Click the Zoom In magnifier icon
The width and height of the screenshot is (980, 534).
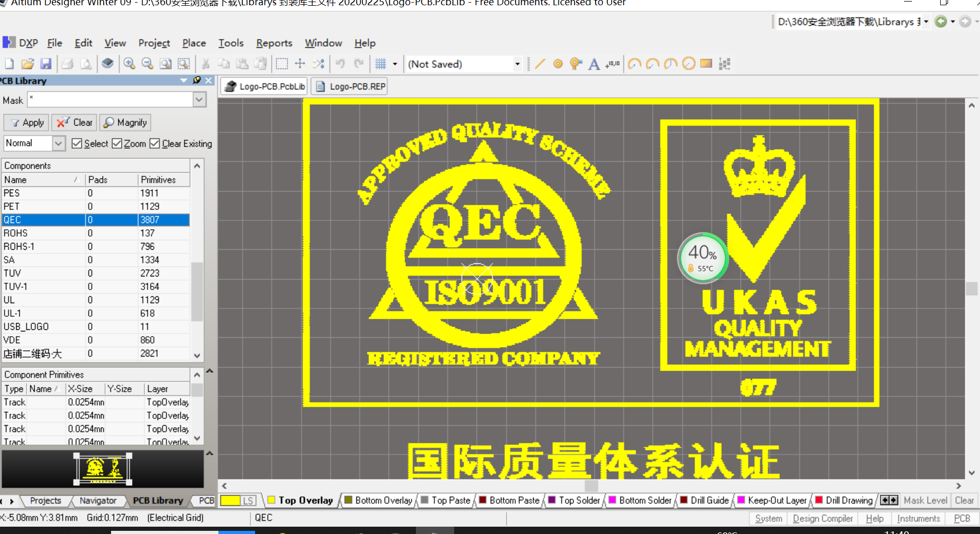(129, 64)
